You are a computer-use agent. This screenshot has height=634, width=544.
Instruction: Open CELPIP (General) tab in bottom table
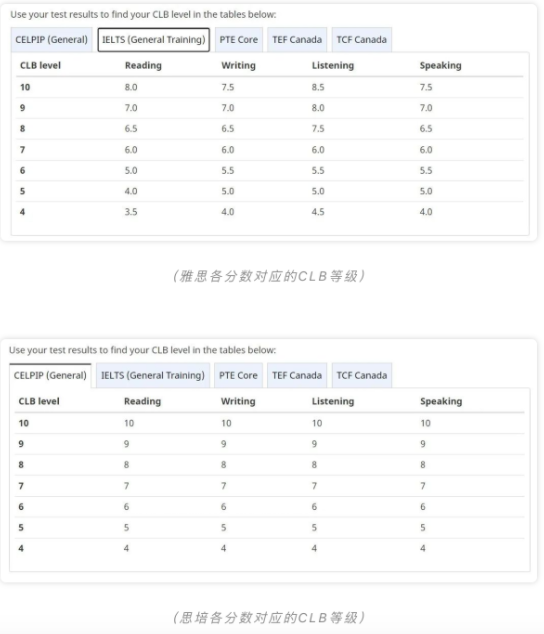coord(50,376)
